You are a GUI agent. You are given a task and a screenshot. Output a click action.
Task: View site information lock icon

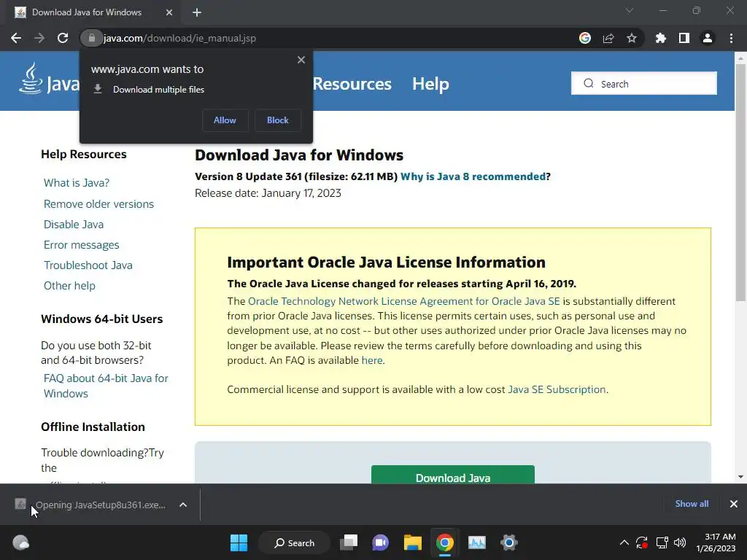click(x=91, y=38)
